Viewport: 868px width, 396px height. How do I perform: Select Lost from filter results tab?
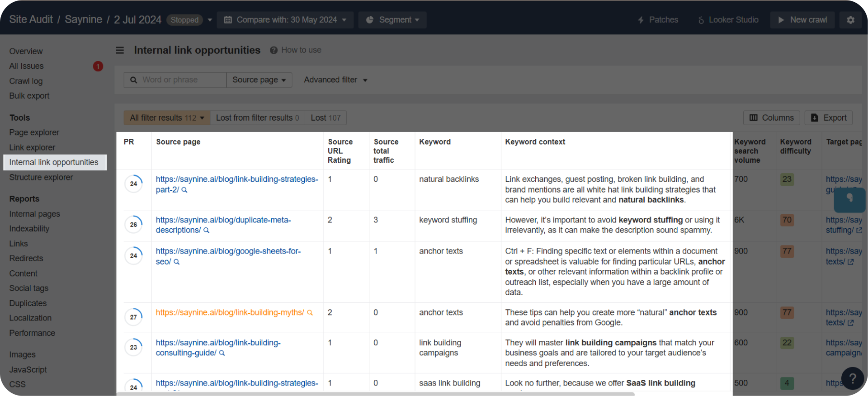tap(257, 118)
